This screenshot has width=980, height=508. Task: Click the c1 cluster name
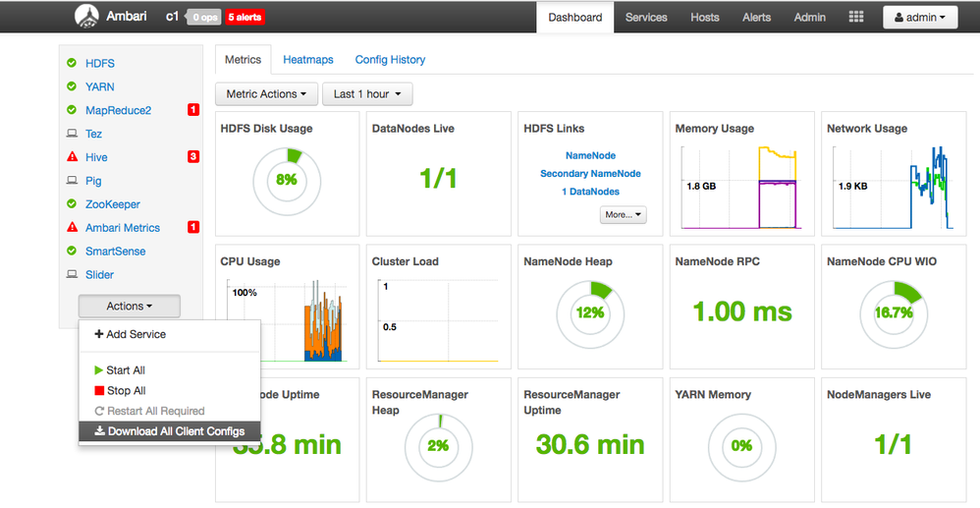pyautogui.click(x=173, y=17)
